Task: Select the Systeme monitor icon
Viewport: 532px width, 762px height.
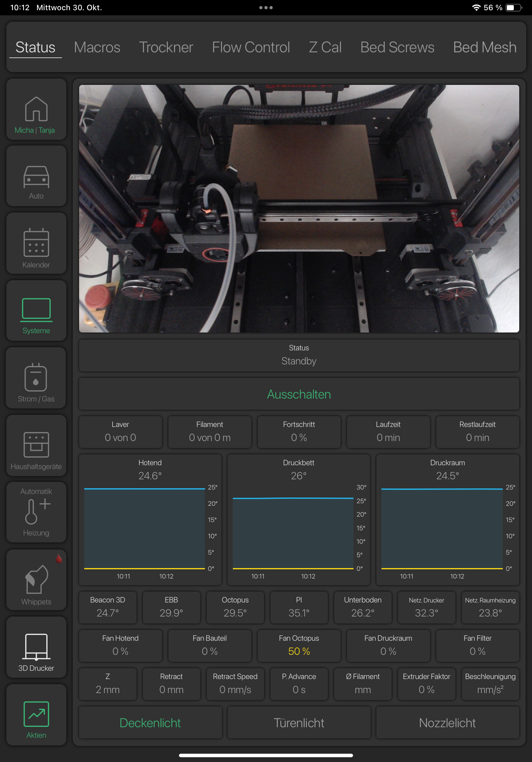Action: click(36, 310)
